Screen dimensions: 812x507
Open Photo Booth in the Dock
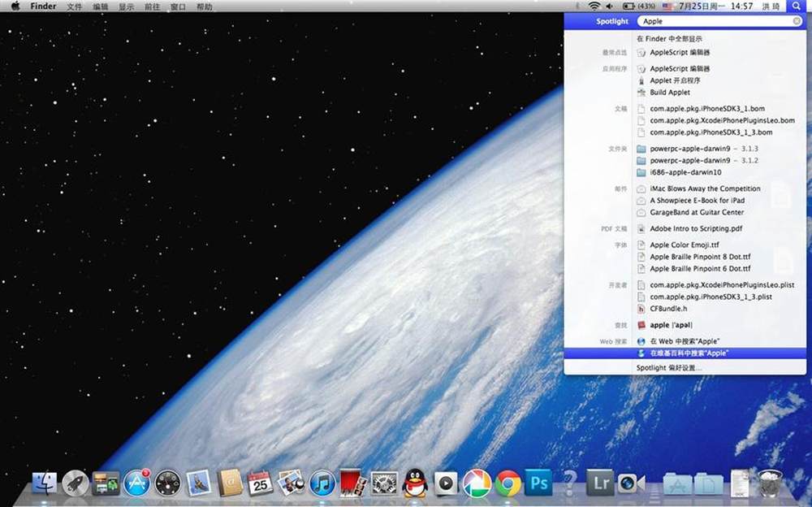353,483
